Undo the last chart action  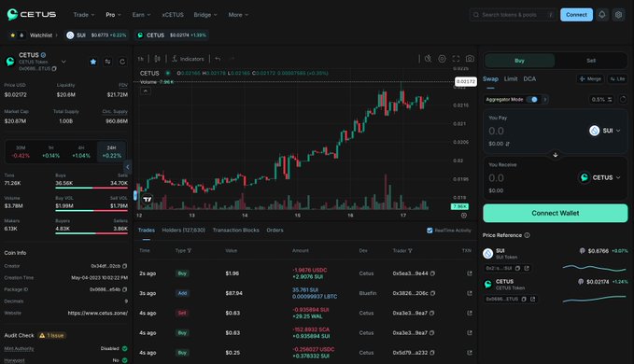(x=218, y=59)
